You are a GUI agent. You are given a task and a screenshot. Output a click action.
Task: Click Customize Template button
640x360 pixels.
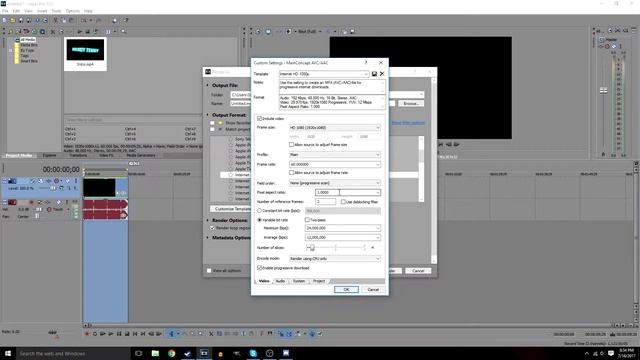pyautogui.click(x=231, y=209)
